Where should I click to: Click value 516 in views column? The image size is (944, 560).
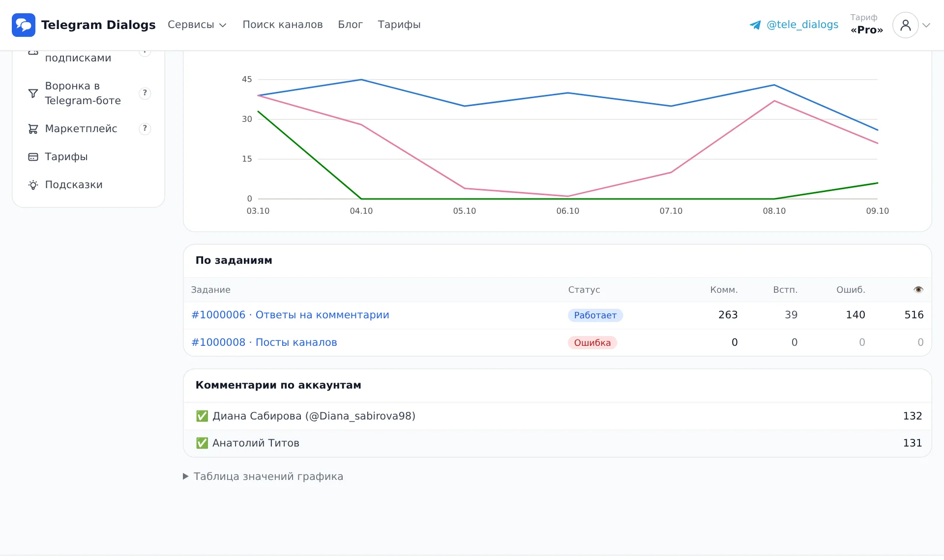tap(914, 315)
